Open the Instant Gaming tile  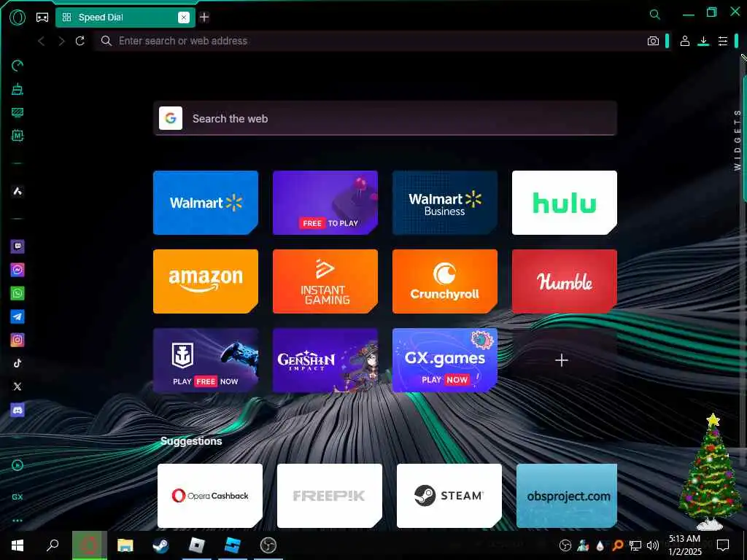click(x=325, y=281)
